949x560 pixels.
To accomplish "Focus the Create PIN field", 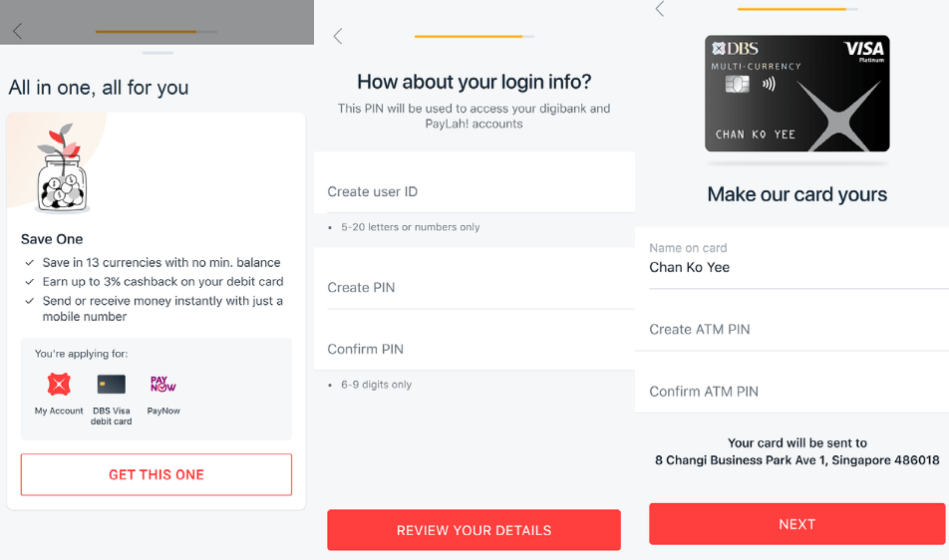I will (x=474, y=287).
